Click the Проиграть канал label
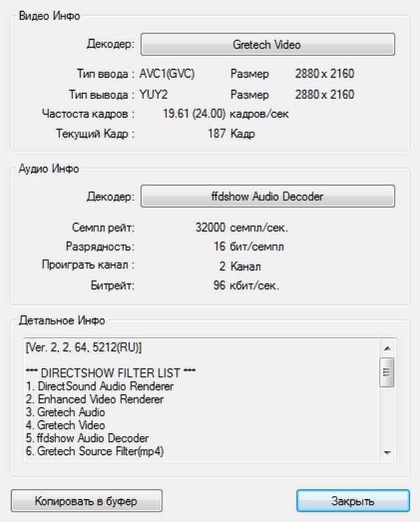 [x=88, y=266]
